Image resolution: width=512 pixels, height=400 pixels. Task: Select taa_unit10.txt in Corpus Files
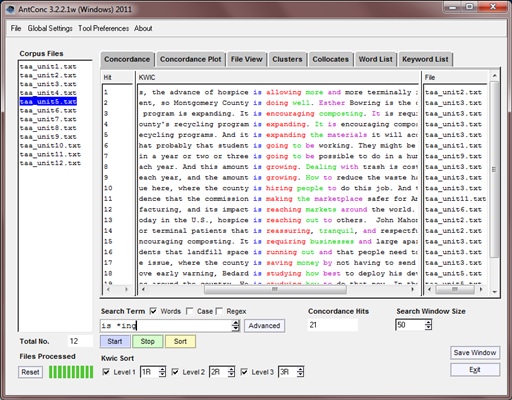50,145
